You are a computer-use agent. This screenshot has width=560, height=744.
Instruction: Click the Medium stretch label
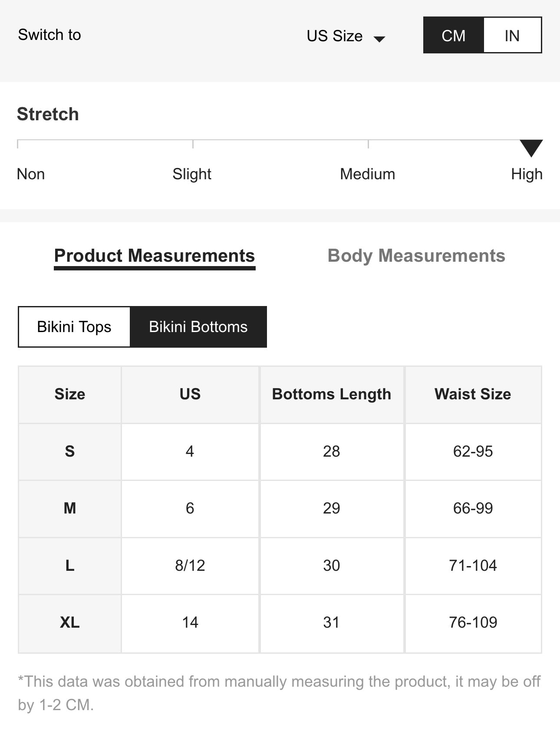click(367, 174)
